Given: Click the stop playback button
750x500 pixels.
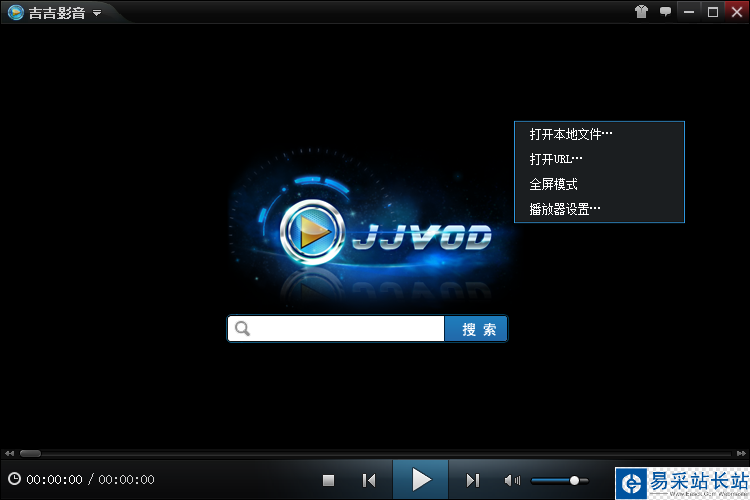Looking at the screenshot, I should 328,480.
